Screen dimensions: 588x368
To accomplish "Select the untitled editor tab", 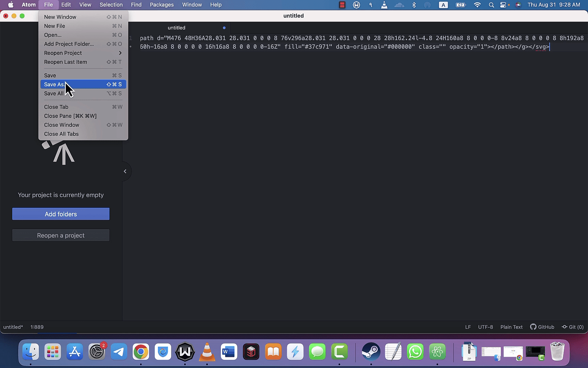I will pyautogui.click(x=176, y=28).
